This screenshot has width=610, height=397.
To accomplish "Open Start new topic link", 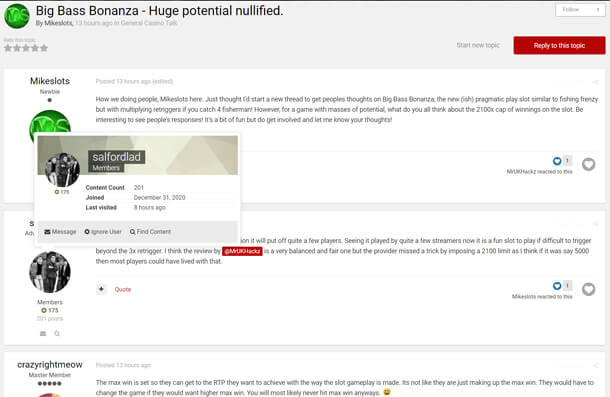I will coord(478,45).
